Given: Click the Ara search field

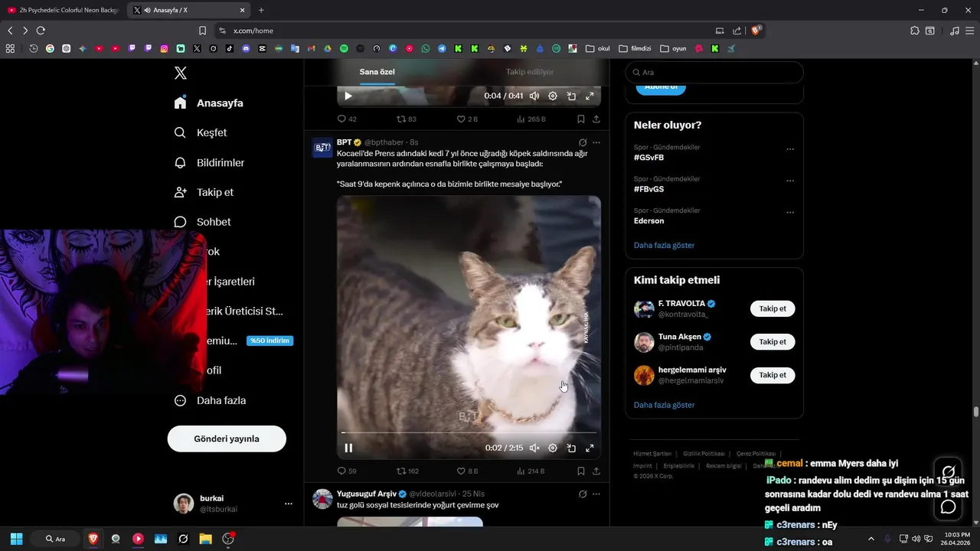Looking at the screenshot, I should coord(714,72).
